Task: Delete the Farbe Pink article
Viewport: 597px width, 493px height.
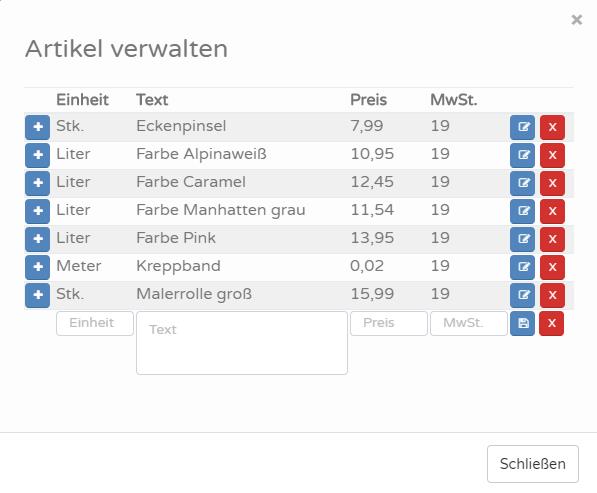Action: point(552,239)
